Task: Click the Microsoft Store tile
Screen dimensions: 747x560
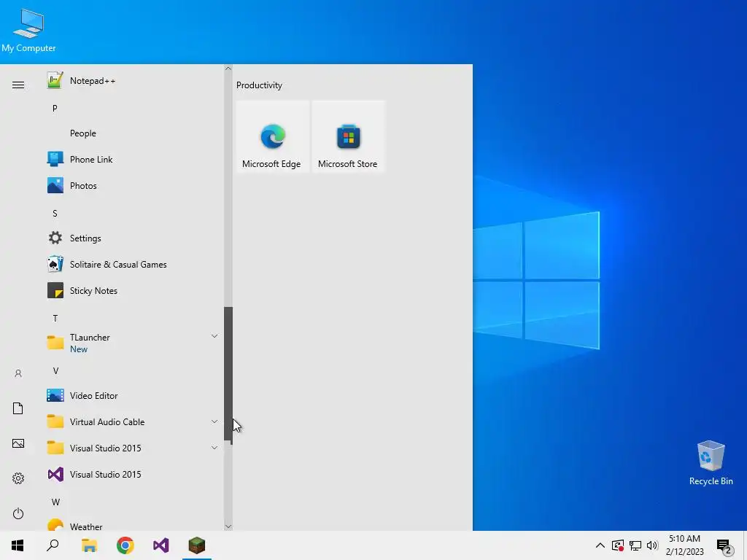Action: 348,136
